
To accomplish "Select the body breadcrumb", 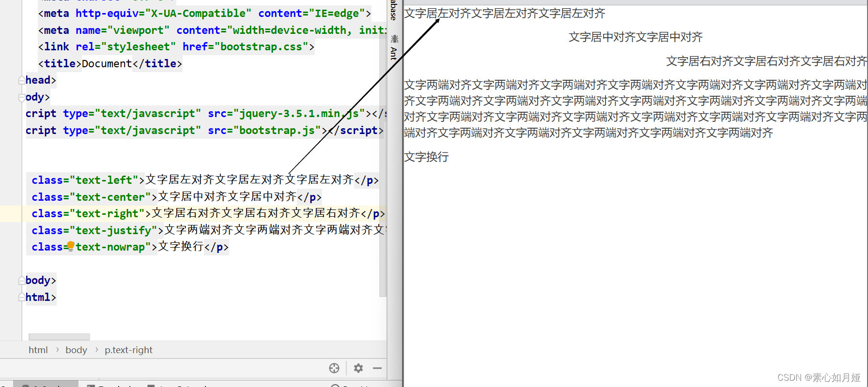I will coord(76,350).
